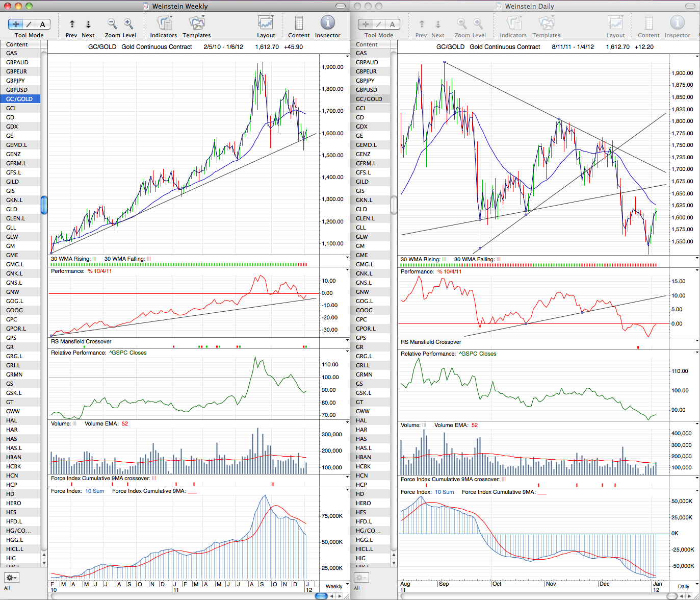This screenshot has height=600, width=700.
Task: Click 'All' label under Weekly sidebar
Action: coord(7,588)
